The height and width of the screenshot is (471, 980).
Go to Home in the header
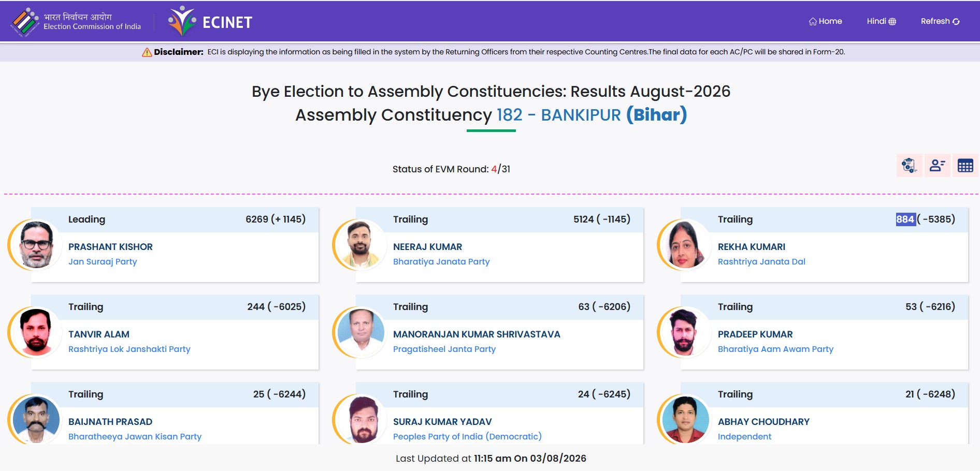point(826,21)
